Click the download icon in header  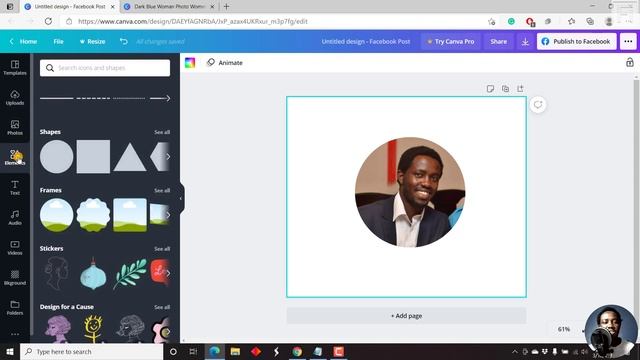coord(525,42)
